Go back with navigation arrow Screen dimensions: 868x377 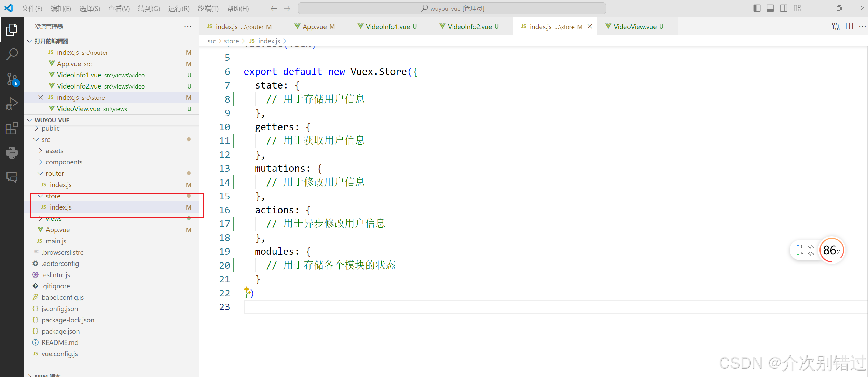pyautogui.click(x=273, y=8)
